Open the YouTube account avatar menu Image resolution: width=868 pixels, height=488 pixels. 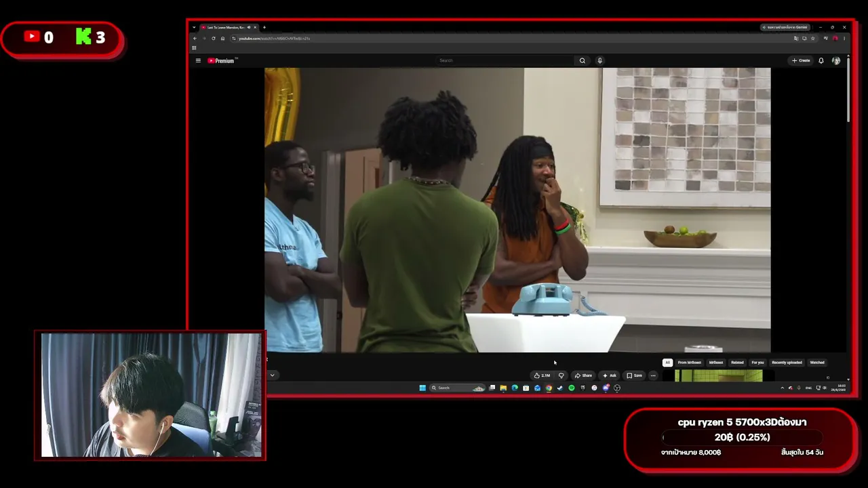835,60
